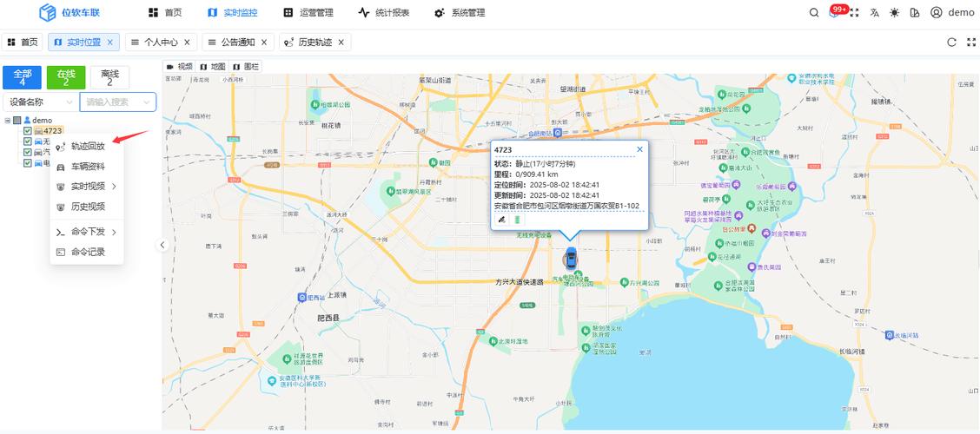Click the demo account icon in device tree
The width and height of the screenshot is (980, 434).
[28, 120]
